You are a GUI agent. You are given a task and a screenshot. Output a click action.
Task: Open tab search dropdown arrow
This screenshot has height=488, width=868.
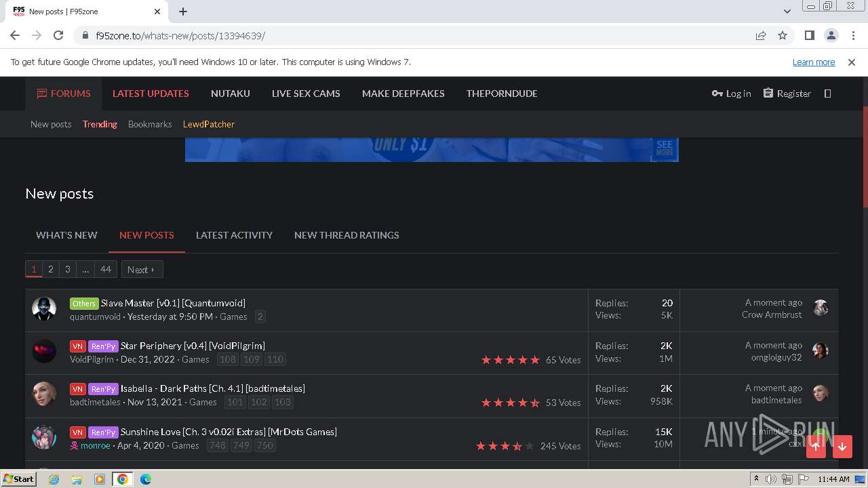pos(787,11)
